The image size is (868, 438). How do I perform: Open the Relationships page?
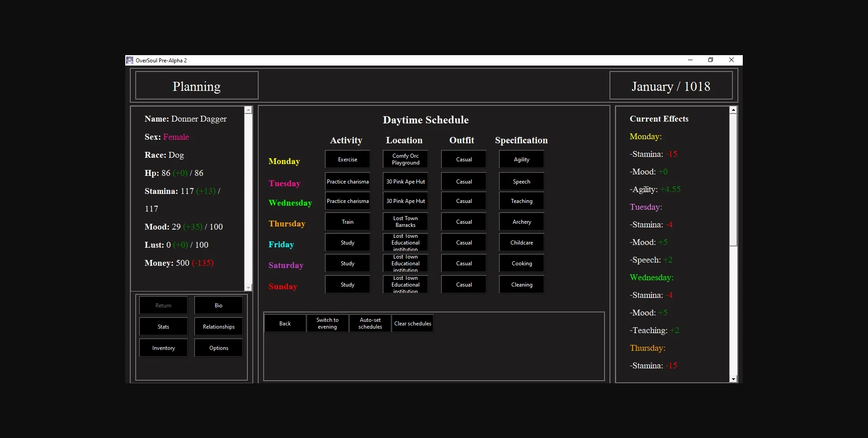coord(218,327)
